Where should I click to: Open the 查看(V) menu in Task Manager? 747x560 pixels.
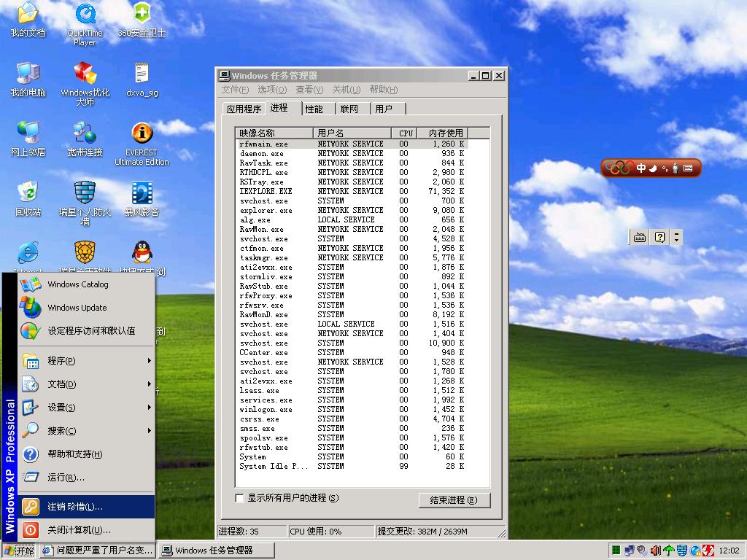pyautogui.click(x=309, y=90)
